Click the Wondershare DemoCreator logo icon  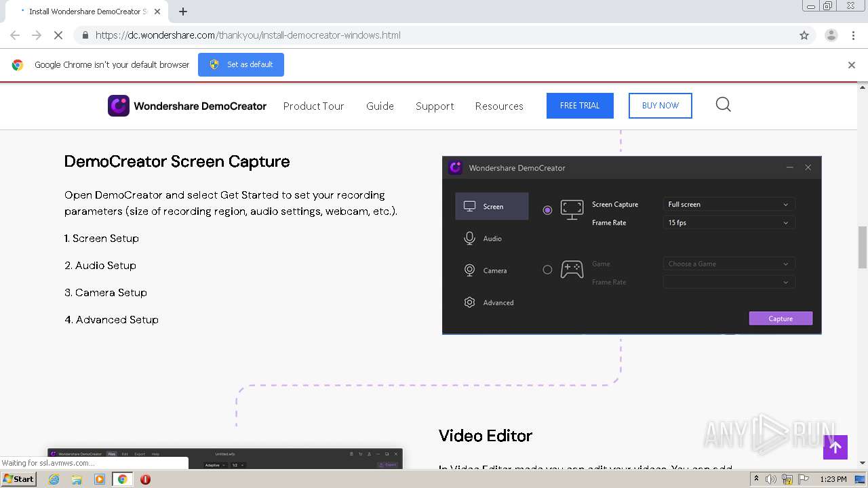[119, 106]
